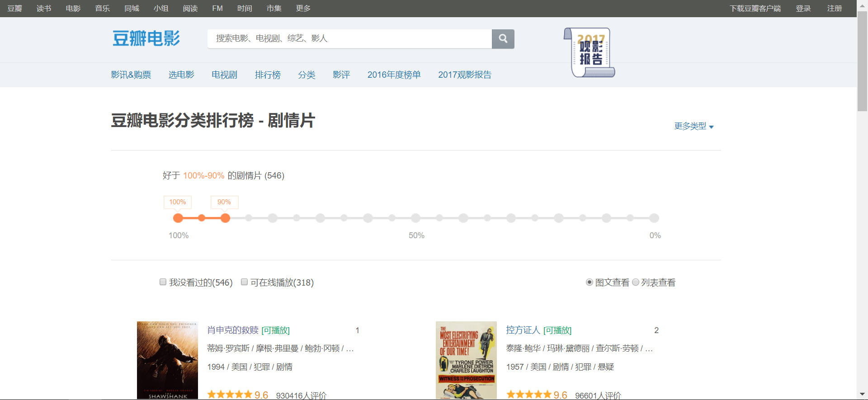Click the 注册 link

point(835,8)
